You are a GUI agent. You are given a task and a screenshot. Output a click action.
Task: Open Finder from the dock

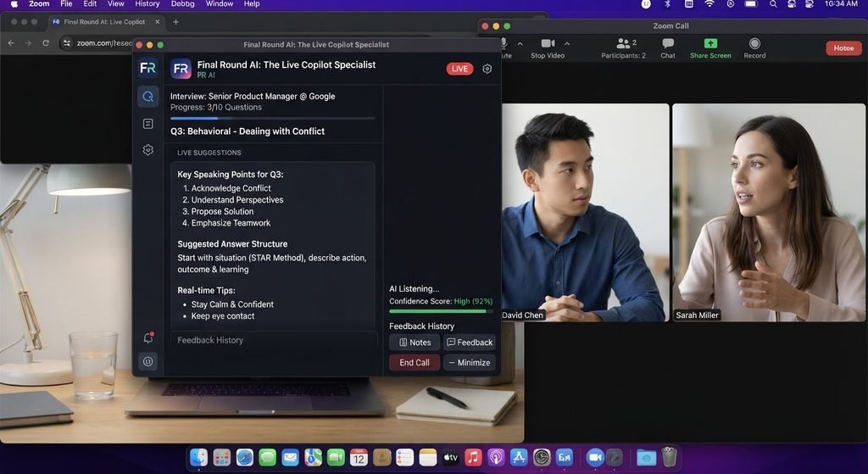pos(198,457)
